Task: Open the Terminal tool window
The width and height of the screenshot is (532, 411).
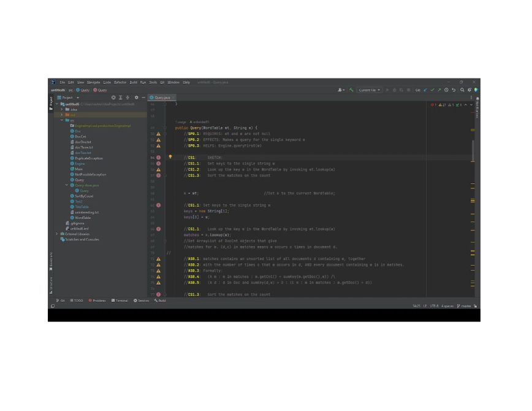Action: click(120, 301)
